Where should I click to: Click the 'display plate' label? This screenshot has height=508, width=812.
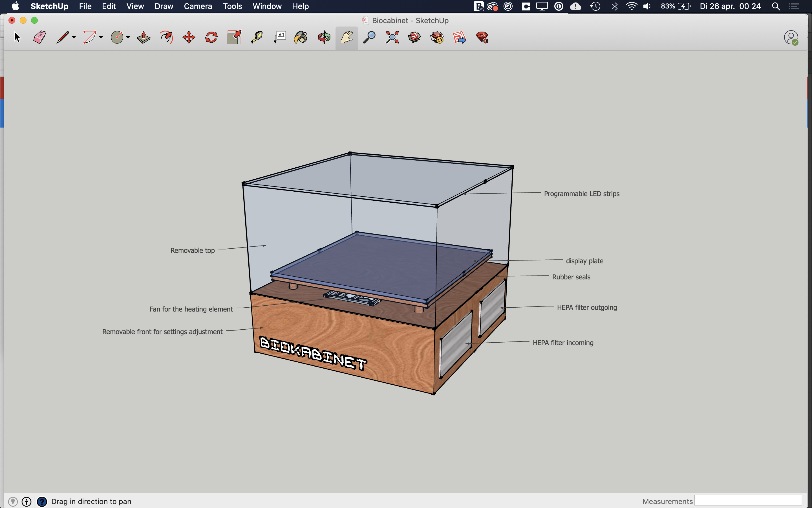[x=584, y=261]
